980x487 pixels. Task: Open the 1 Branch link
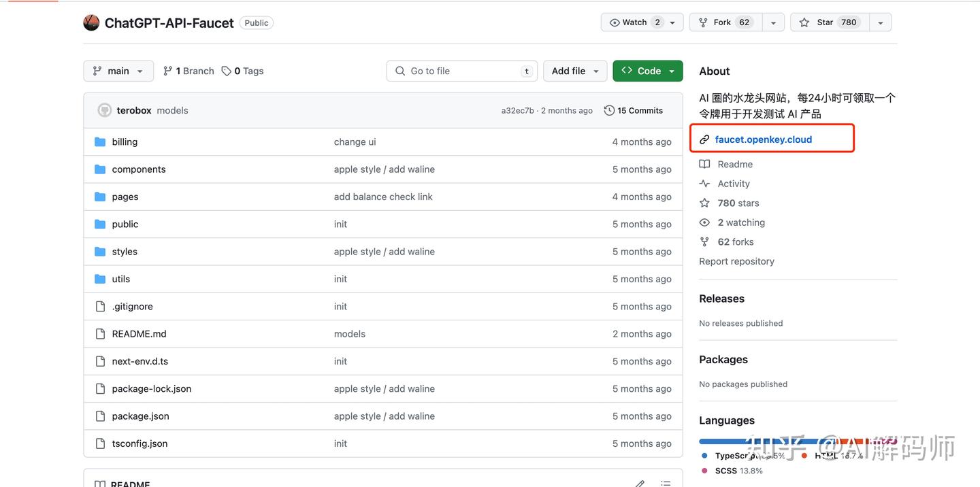pos(189,71)
